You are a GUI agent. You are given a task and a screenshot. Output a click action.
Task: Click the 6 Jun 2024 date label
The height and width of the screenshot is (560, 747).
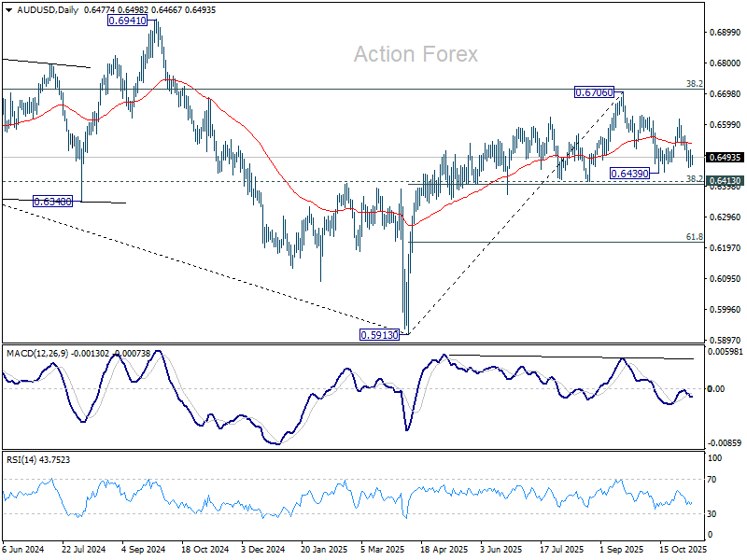pos(25,551)
